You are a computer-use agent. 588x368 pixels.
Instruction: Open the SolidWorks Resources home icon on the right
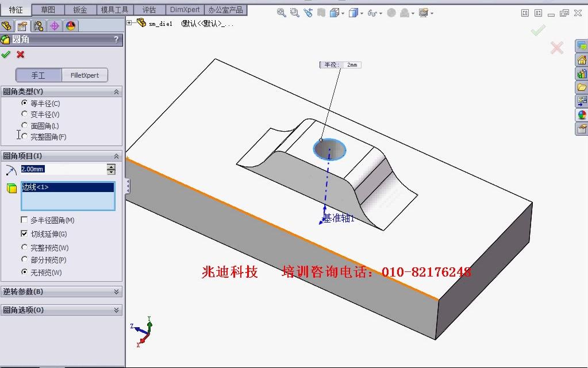[x=582, y=59]
